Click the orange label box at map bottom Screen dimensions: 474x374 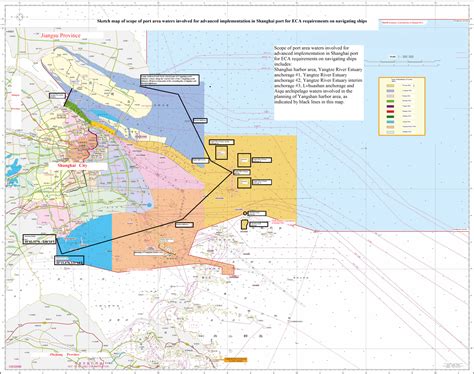pyautogui.click(x=235, y=360)
